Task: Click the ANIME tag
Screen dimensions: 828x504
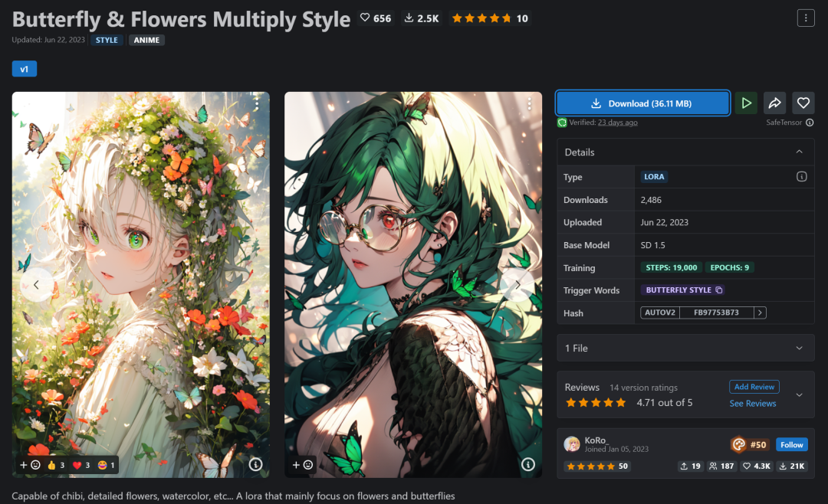Action: (x=146, y=40)
